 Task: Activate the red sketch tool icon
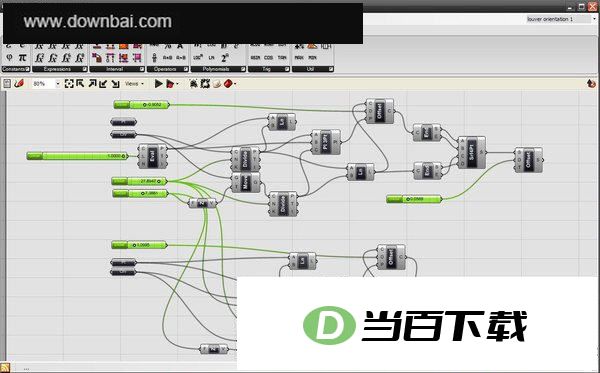(x=19, y=84)
